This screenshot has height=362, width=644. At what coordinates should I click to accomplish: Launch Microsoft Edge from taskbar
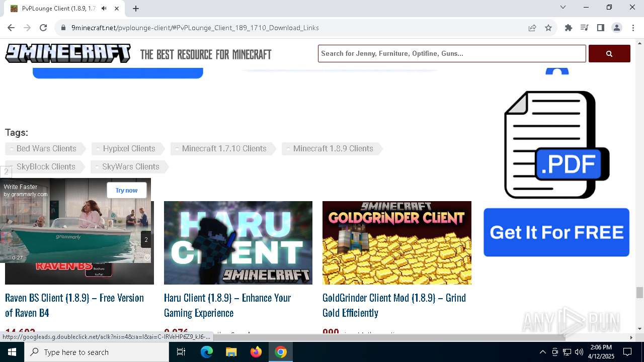tap(207, 352)
